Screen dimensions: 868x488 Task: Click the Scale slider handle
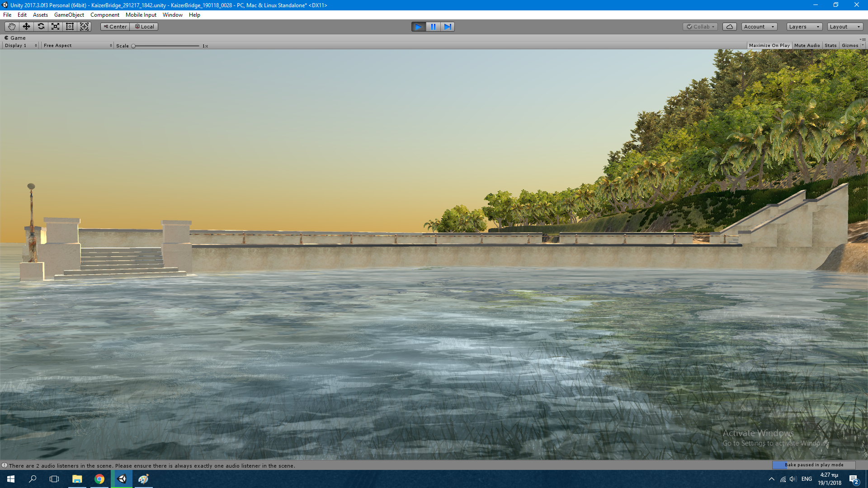pyautogui.click(x=133, y=46)
